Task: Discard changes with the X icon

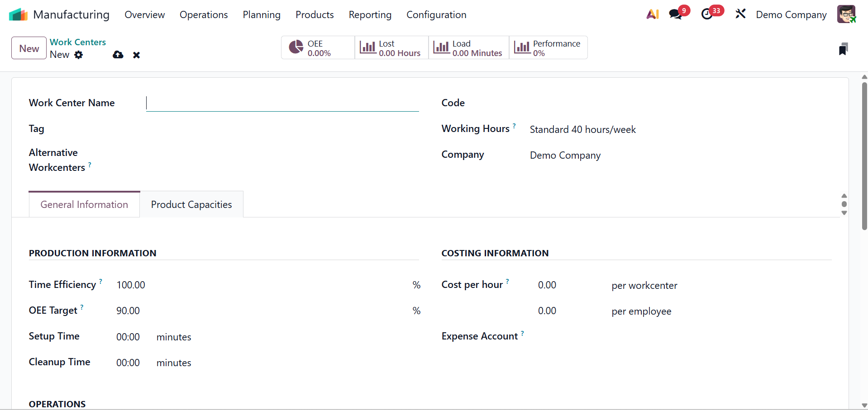Action: pos(136,55)
